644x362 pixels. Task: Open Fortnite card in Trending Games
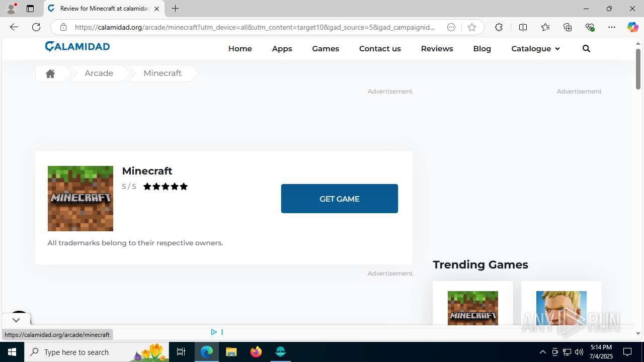[561, 303]
